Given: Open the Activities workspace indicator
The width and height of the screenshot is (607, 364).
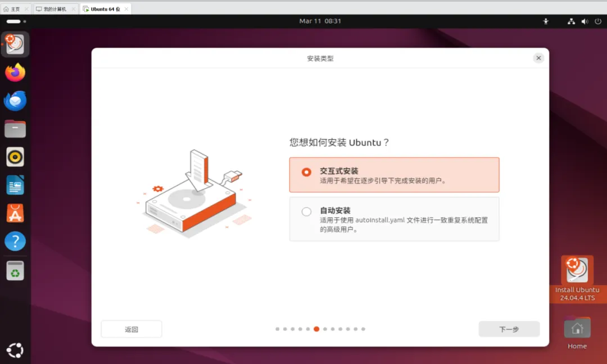Looking at the screenshot, I should (16, 21).
